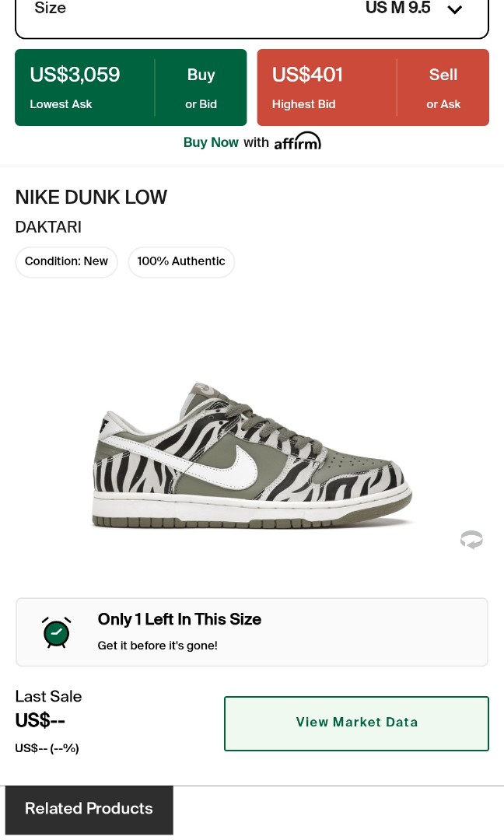Image resolution: width=504 pixels, height=840 pixels.
Task: Click the DAKTARI colorway subtitle
Action: (x=48, y=227)
